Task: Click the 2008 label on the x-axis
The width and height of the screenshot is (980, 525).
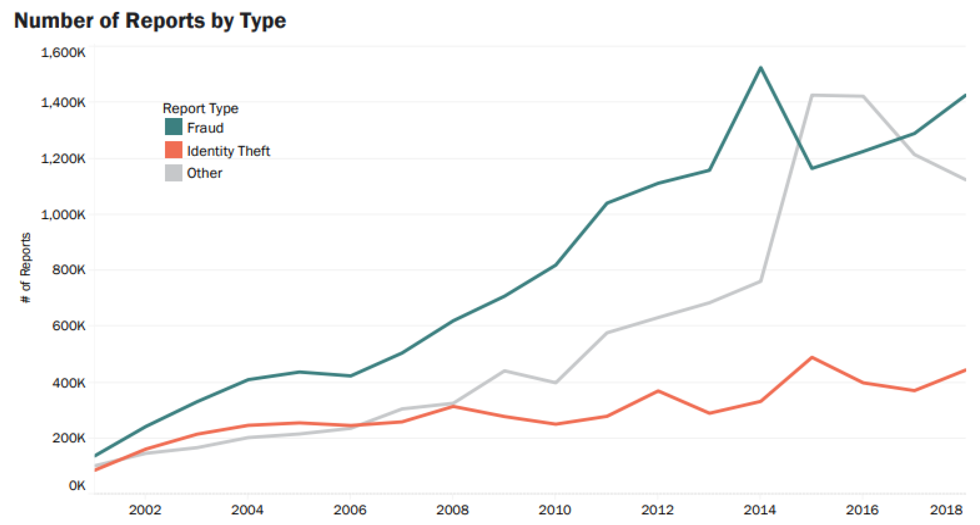Action: [x=452, y=510]
